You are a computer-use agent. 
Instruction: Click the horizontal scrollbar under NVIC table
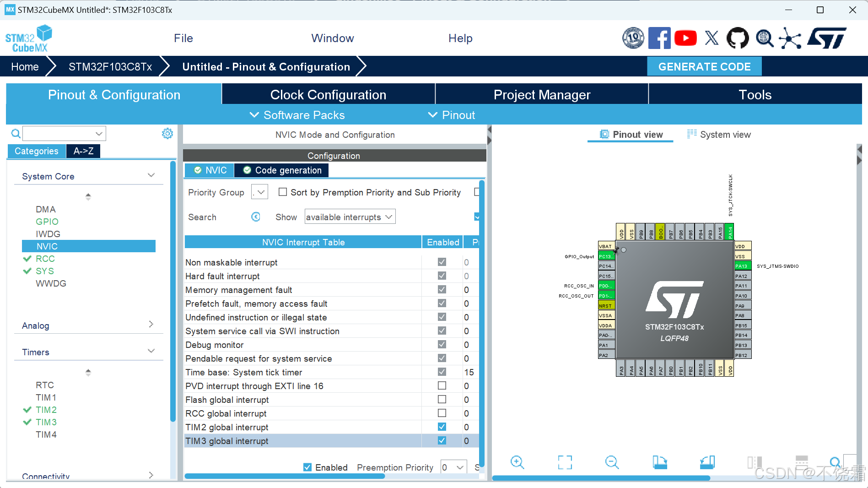pyautogui.click(x=284, y=477)
